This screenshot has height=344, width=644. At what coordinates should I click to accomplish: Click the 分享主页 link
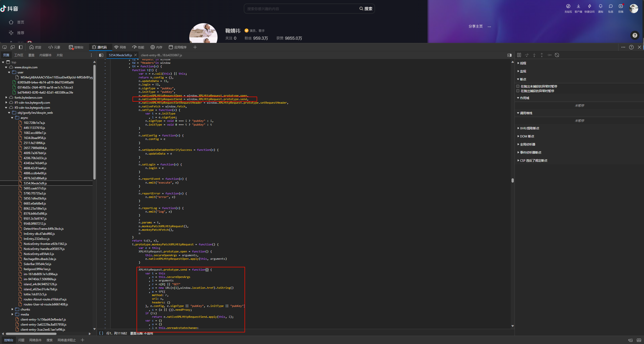pos(475,26)
